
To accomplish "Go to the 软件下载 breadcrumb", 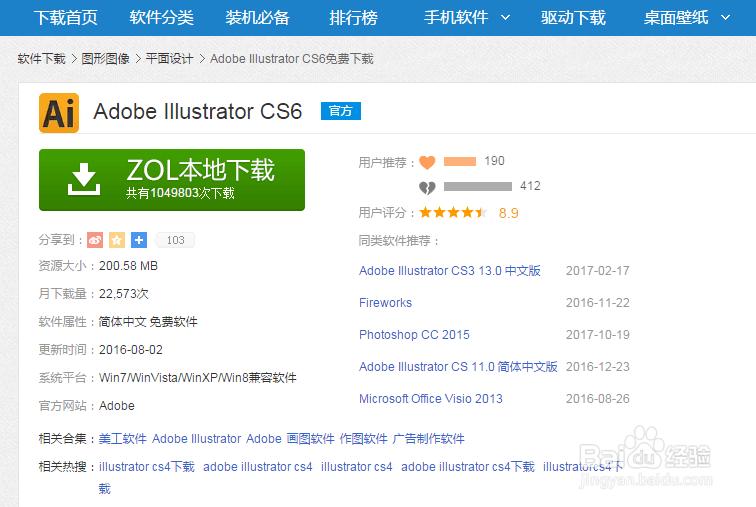I will (41, 59).
